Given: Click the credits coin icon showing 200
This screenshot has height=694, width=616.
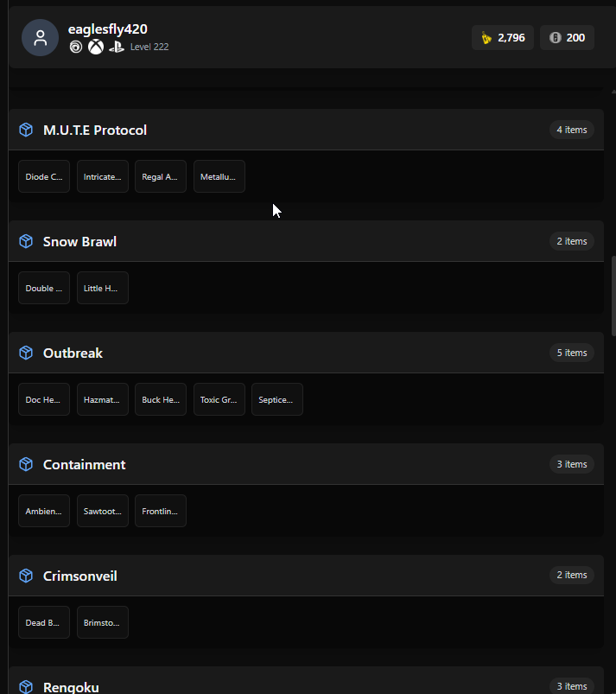Looking at the screenshot, I should click(555, 38).
